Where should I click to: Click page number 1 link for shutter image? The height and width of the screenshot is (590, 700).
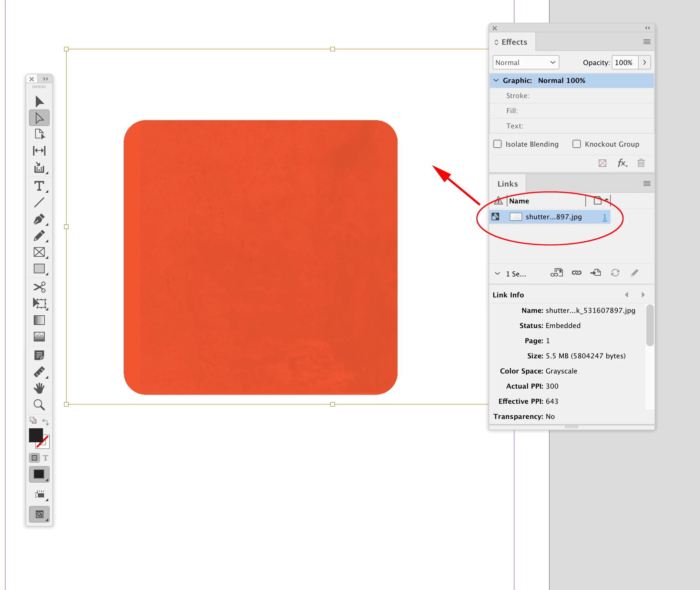point(605,217)
